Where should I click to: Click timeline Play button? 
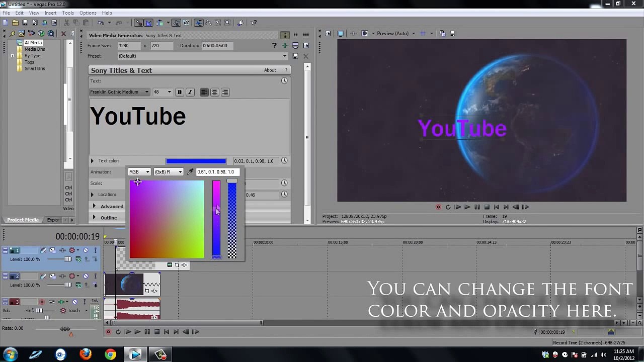point(137,332)
